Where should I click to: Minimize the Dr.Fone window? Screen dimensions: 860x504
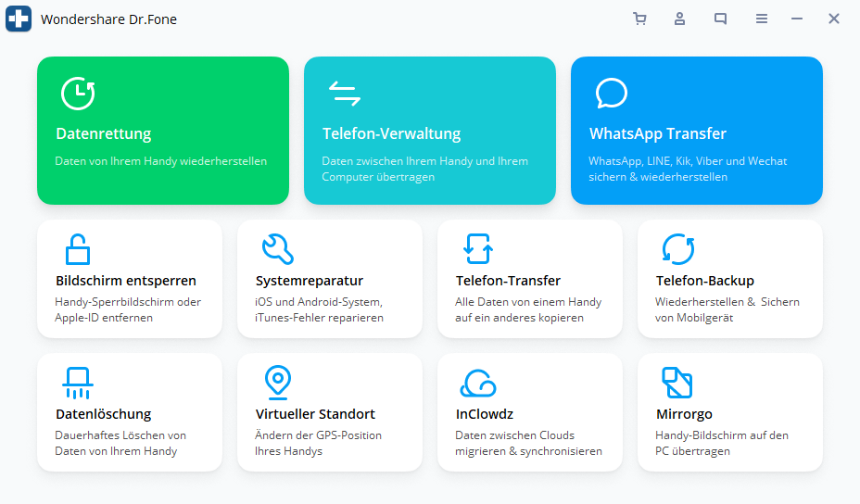pos(797,19)
